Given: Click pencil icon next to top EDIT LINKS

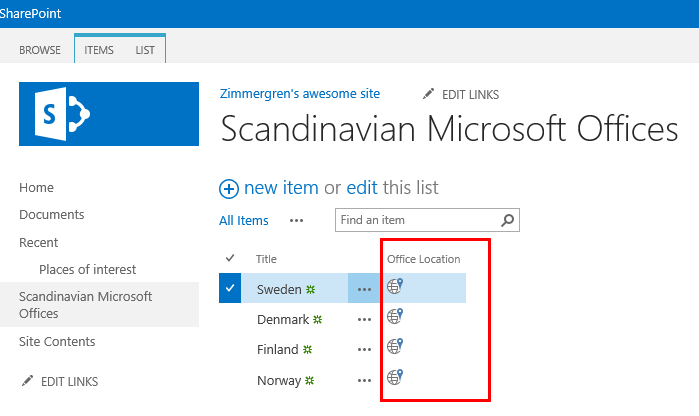Looking at the screenshot, I should (x=428, y=94).
